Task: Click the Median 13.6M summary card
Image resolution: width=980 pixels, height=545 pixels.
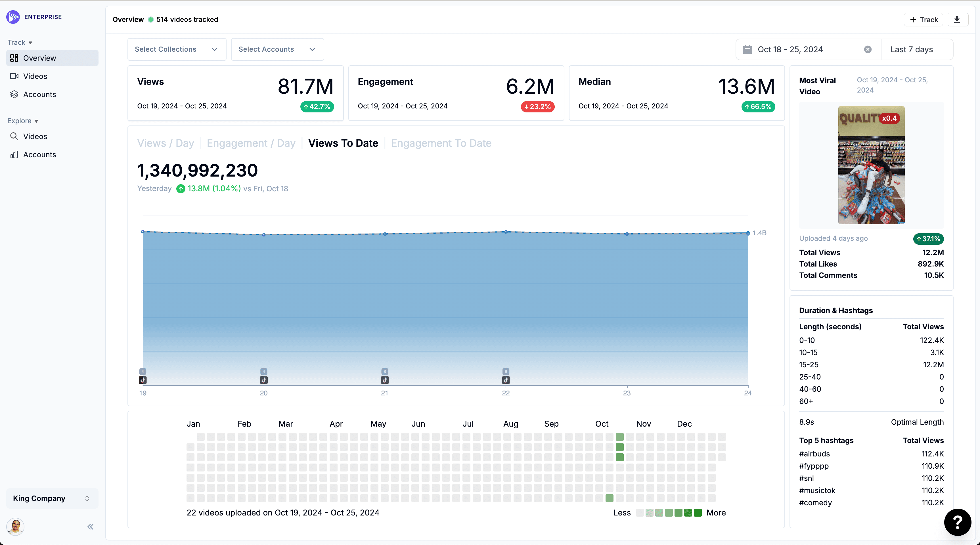Action: [677, 93]
